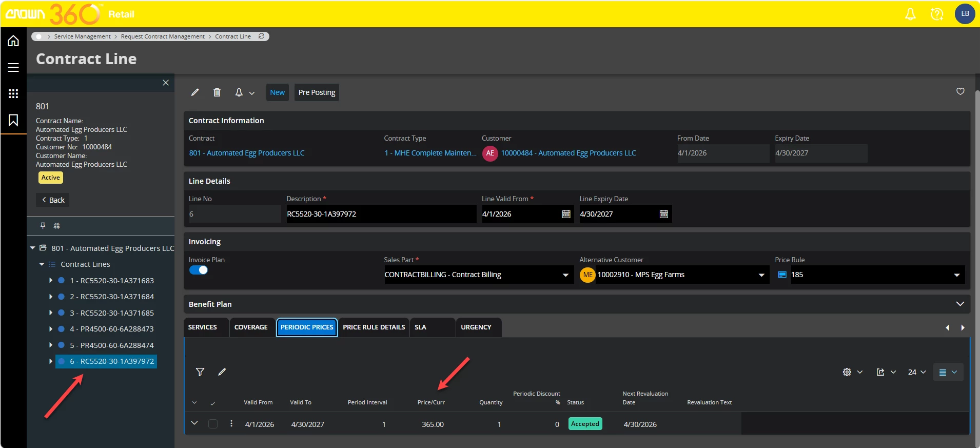The width and height of the screenshot is (980, 448).
Task: Open the home icon in sidebar
Action: [x=13, y=41]
